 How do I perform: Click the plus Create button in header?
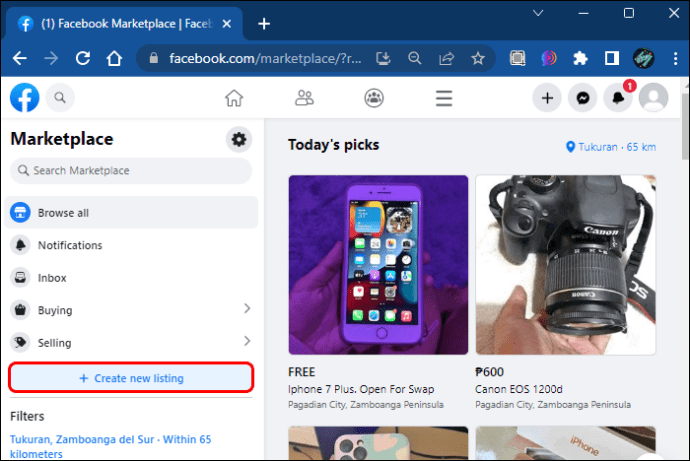[x=547, y=98]
